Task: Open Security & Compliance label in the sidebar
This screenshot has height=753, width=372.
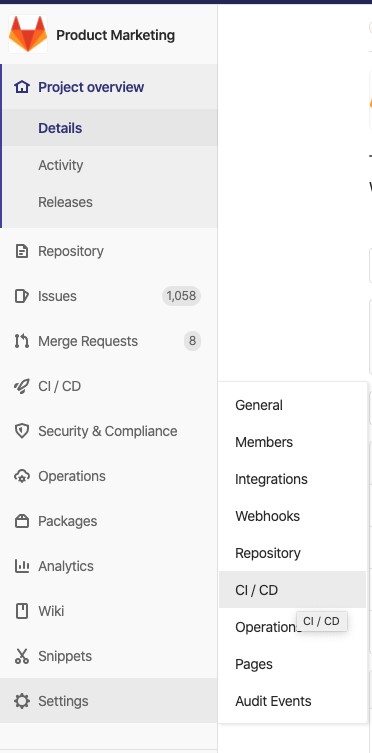Action: click(108, 431)
